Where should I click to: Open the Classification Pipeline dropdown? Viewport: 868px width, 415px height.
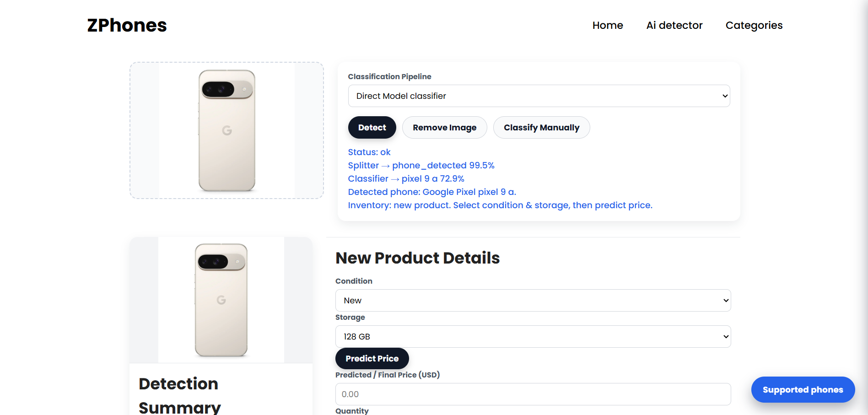(539, 96)
